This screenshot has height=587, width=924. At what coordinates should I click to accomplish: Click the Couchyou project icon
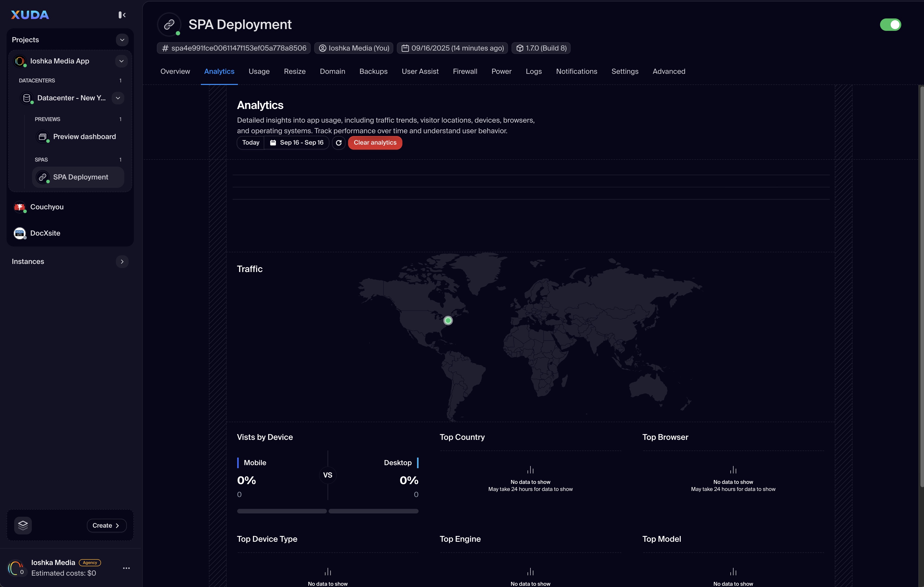tap(19, 207)
